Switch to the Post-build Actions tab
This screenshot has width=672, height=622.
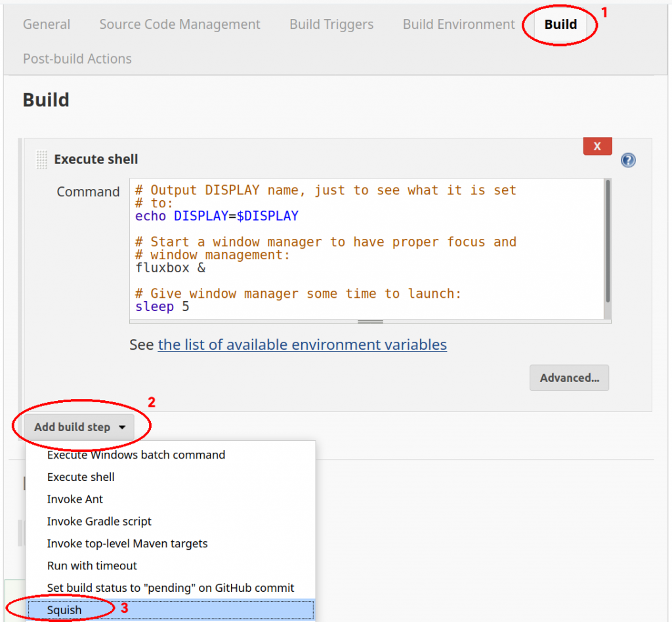pos(77,58)
